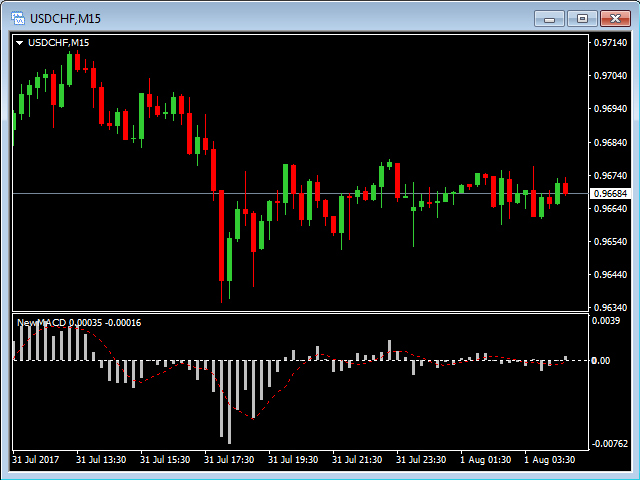Click the USDCHF,M15 window title text
The width and height of the screenshot is (640, 480).
point(65,19)
